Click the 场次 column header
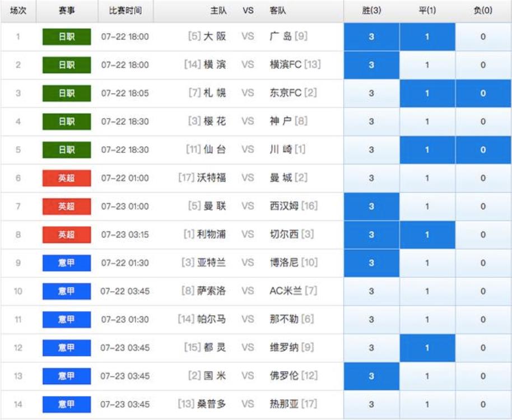The image size is (512, 420). point(18,11)
